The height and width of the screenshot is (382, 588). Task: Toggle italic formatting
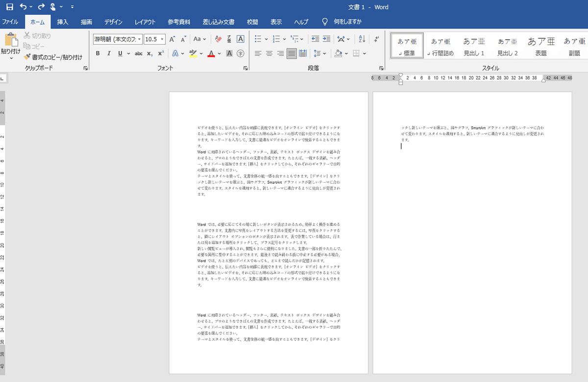point(109,52)
